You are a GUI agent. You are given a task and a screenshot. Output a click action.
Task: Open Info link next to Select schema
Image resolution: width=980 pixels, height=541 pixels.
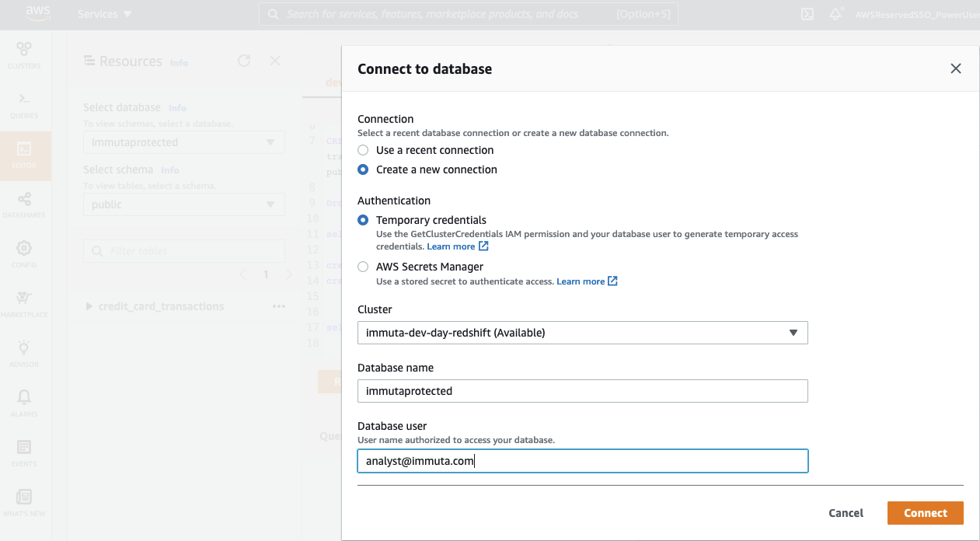click(x=169, y=170)
